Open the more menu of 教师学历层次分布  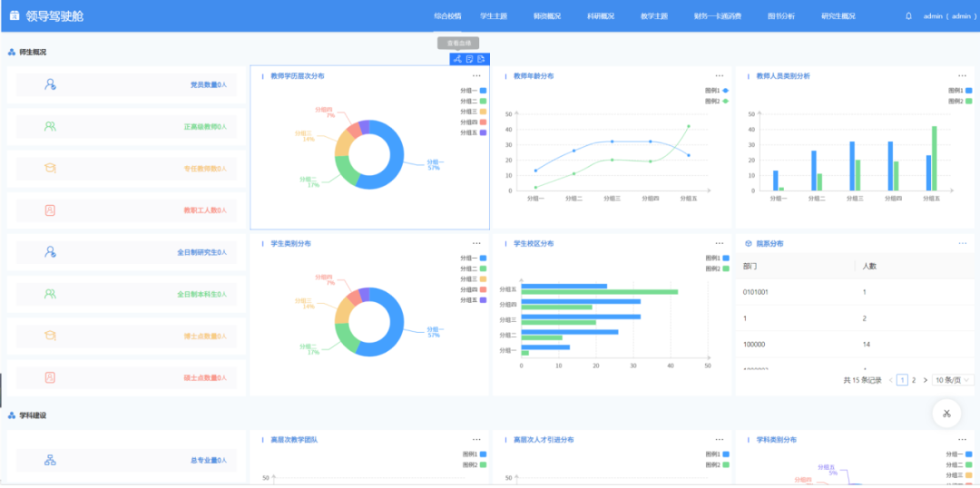point(477,75)
